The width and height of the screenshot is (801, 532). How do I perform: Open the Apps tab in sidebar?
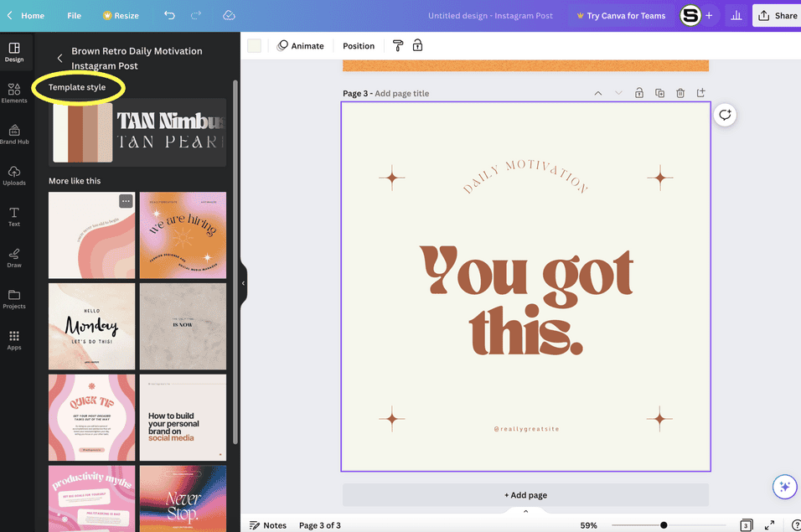coord(14,339)
